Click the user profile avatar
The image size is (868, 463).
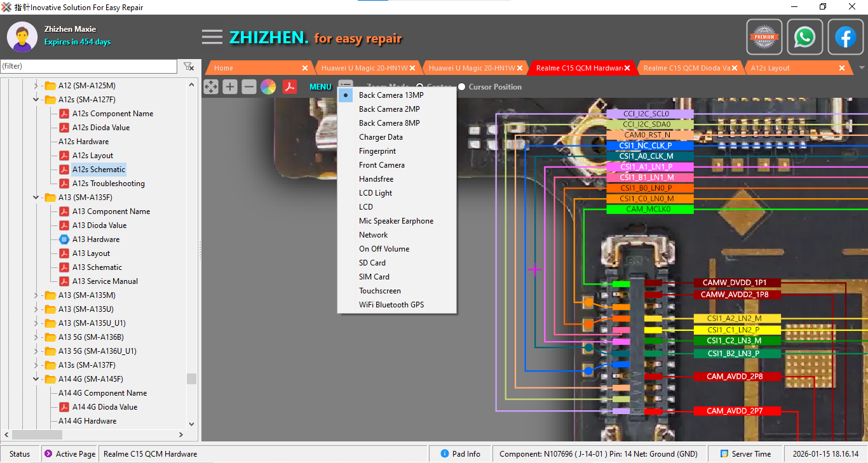(22, 37)
